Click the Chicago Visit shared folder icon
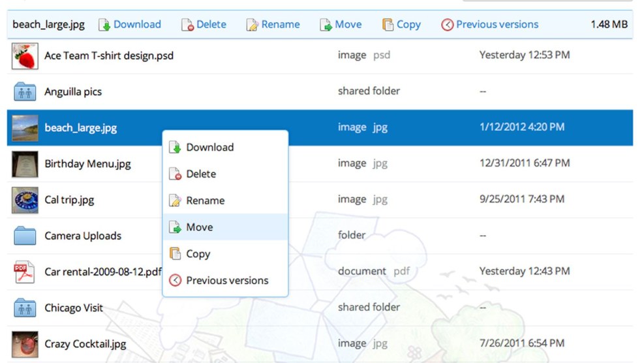 pos(25,308)
